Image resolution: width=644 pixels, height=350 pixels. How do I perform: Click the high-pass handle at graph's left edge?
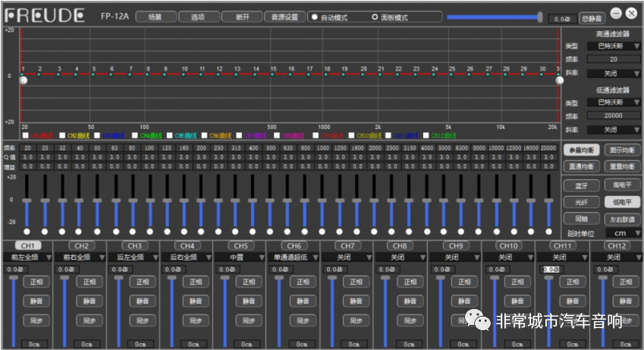click(x=23, y=80)
